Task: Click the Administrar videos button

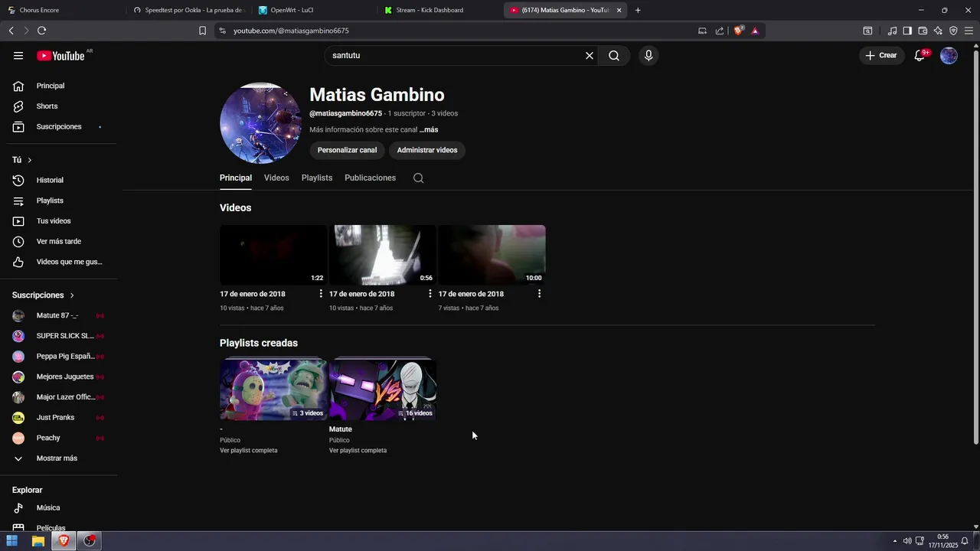Action: pyautogui.click(x=427, y=150)
